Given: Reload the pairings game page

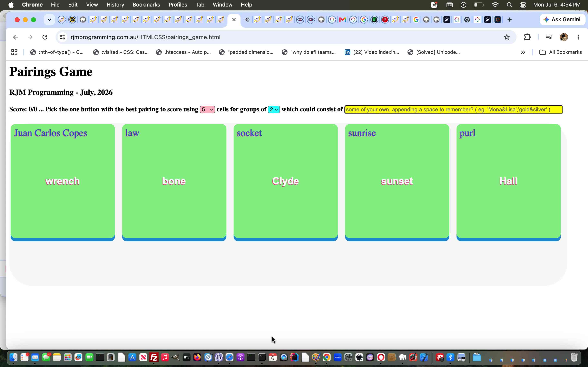Looking at the screenshot, I should pos(45,37).
